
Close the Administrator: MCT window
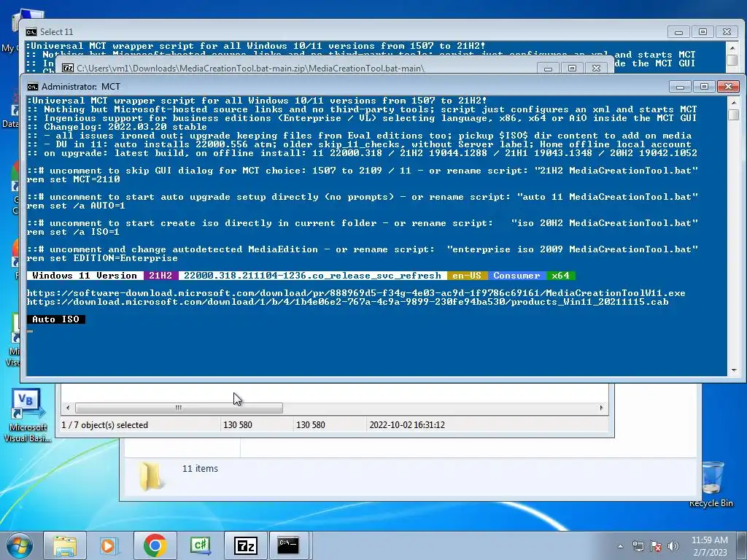728,86
